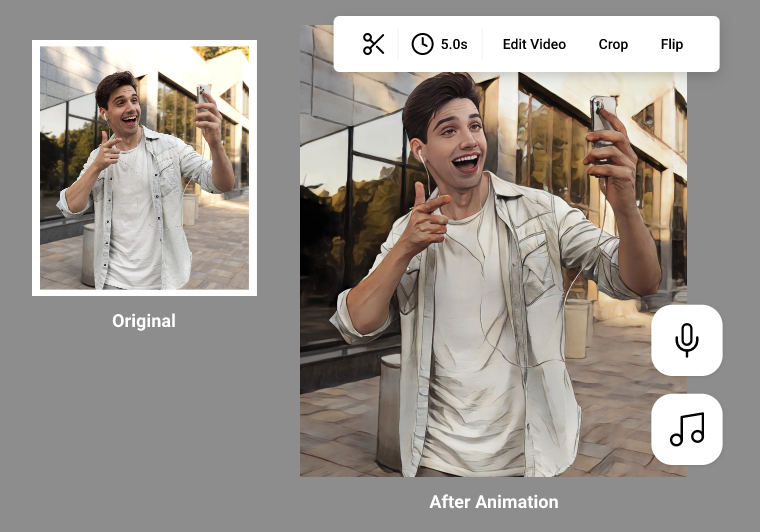This screenshot has width=760, height=532.
Task: Click the smartphone in the animated image
Action: coord(603,120)
